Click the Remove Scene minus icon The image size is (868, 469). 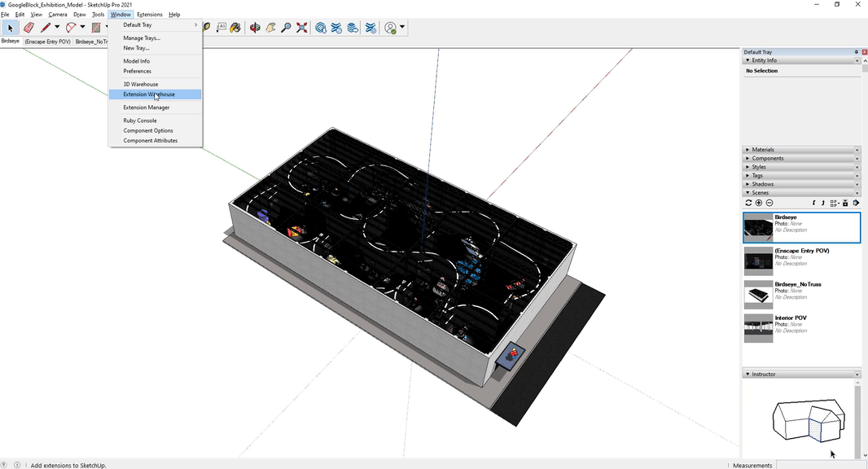click(769, 203)
